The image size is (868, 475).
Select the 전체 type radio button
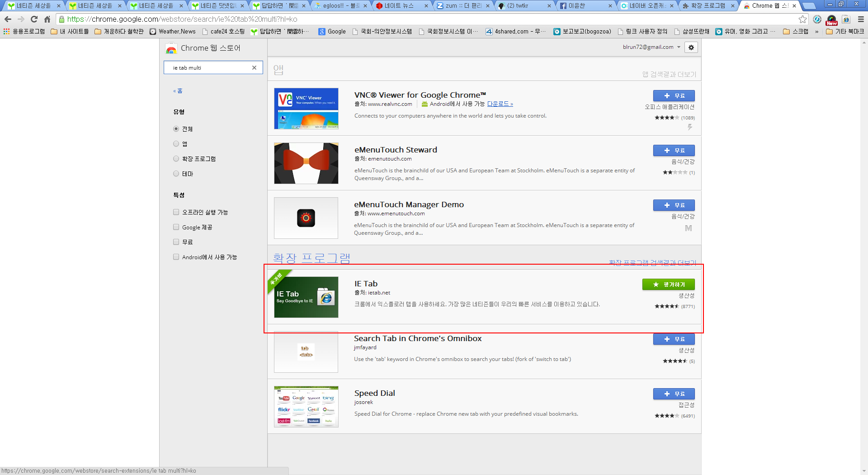(176, 129)
